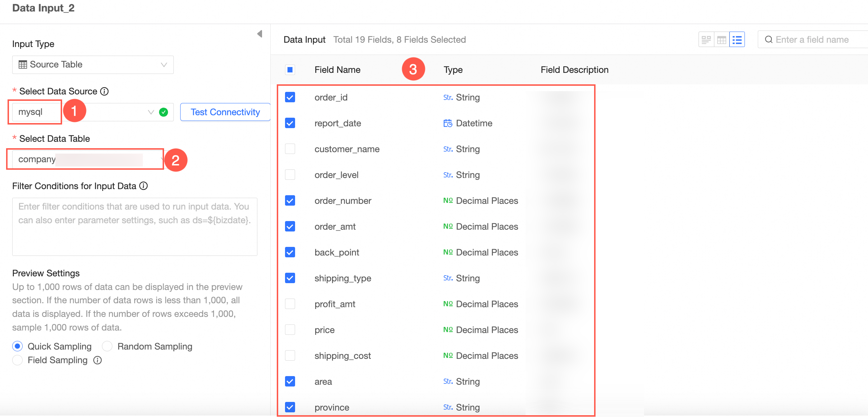Screen dimensions: 868x417
Task: Click the Type column header
Action: pos(453,70)
